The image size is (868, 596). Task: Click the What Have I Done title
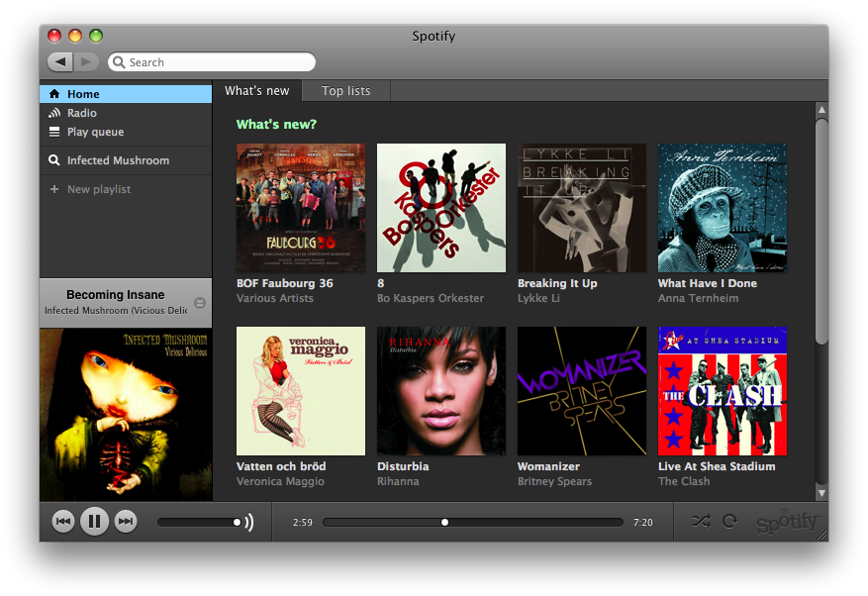tap(708, 283)
